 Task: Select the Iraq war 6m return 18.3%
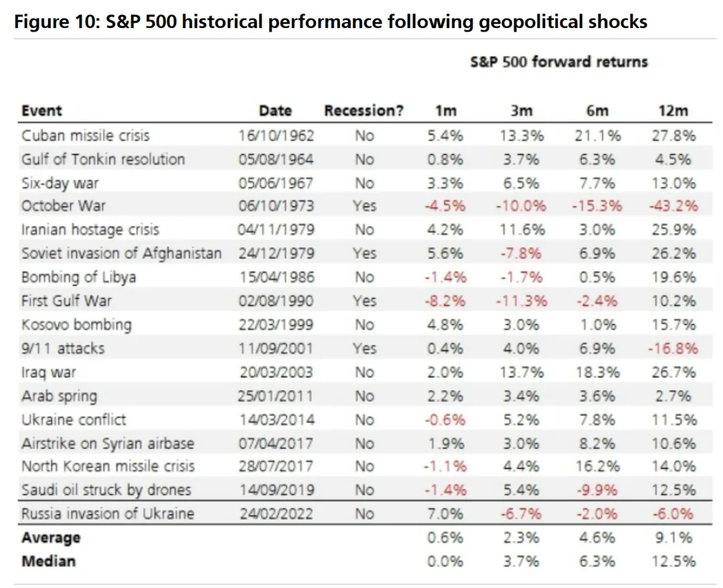click(x=598, y=372)
